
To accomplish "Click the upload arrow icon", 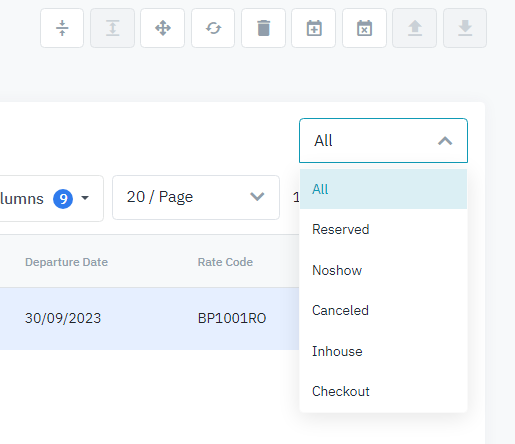I will (415, 28).
